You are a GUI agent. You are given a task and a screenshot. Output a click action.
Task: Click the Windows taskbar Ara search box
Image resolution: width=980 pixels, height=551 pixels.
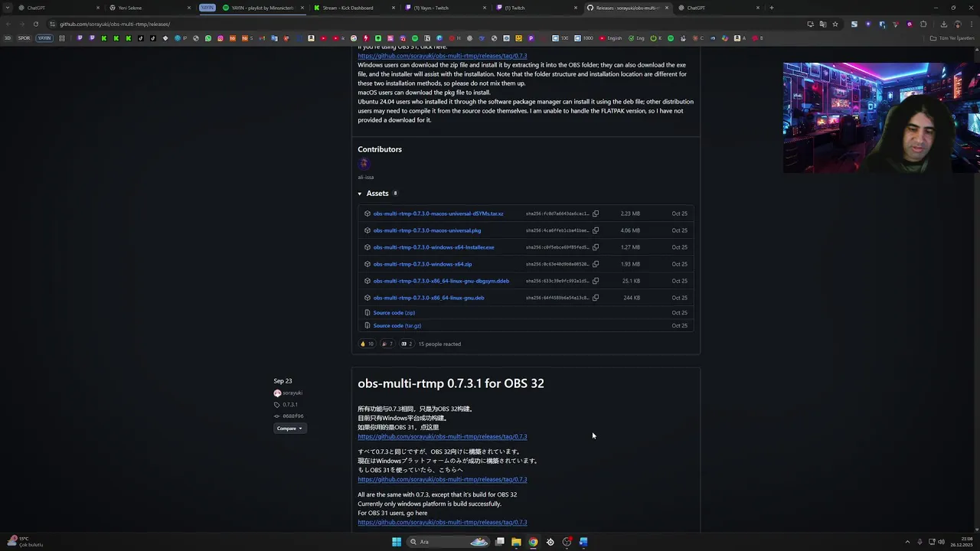tap(448, 542)
